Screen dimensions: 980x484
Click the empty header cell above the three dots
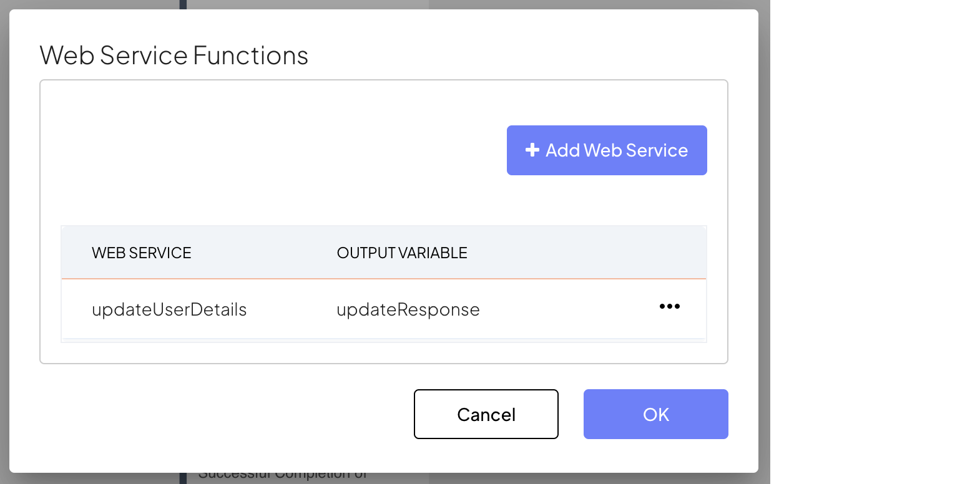point(669,253)
